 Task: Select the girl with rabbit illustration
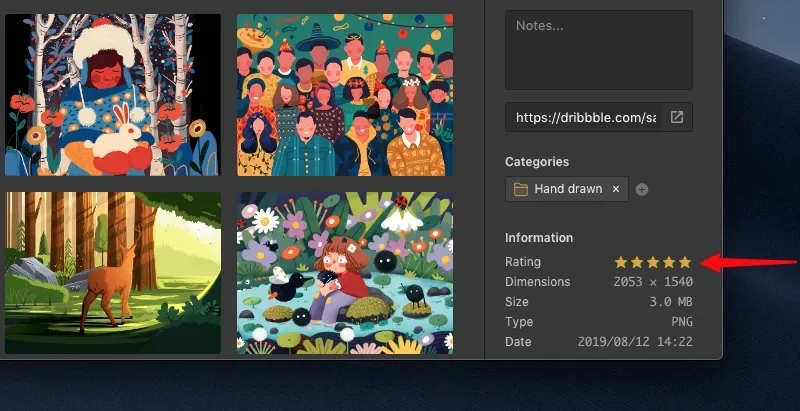click(113, 95)
